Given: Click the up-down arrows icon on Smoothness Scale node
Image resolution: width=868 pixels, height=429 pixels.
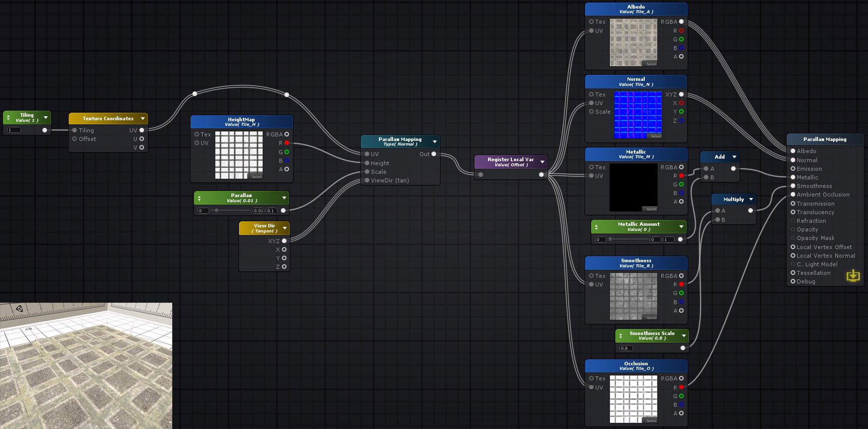Looking at the screenshot, I should [620, 336].
